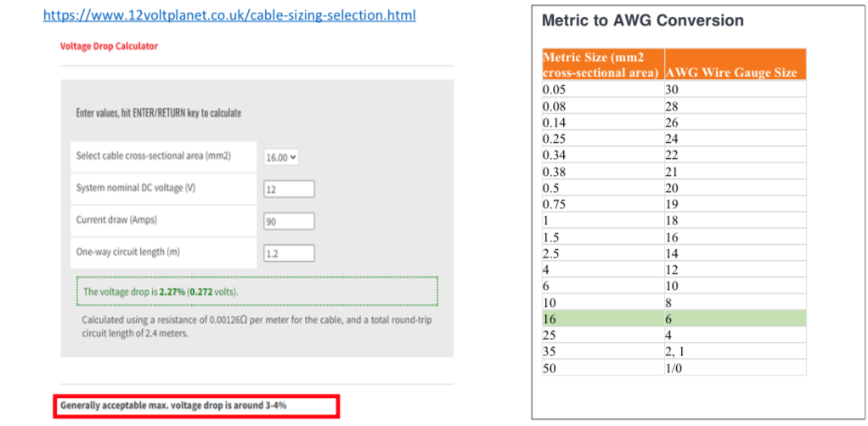Click the Voltage Drop Calculator heading
The height and width of the screenshot is (426, 868).
pos(109,46)
